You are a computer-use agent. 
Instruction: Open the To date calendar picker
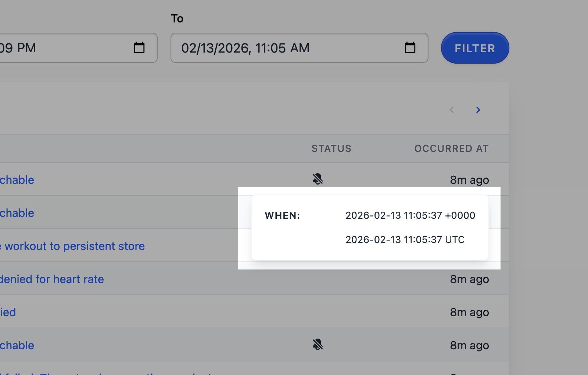tap(410, 47)
